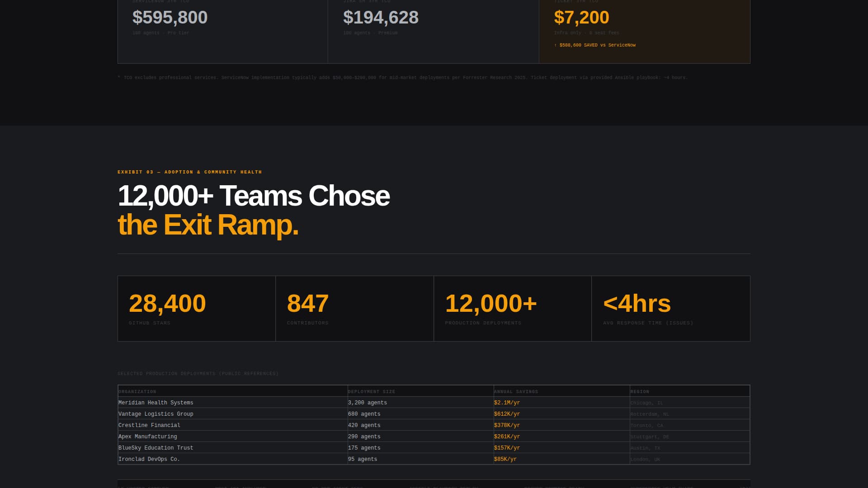Select the Apex Manufacturing row name

[148, 436]
